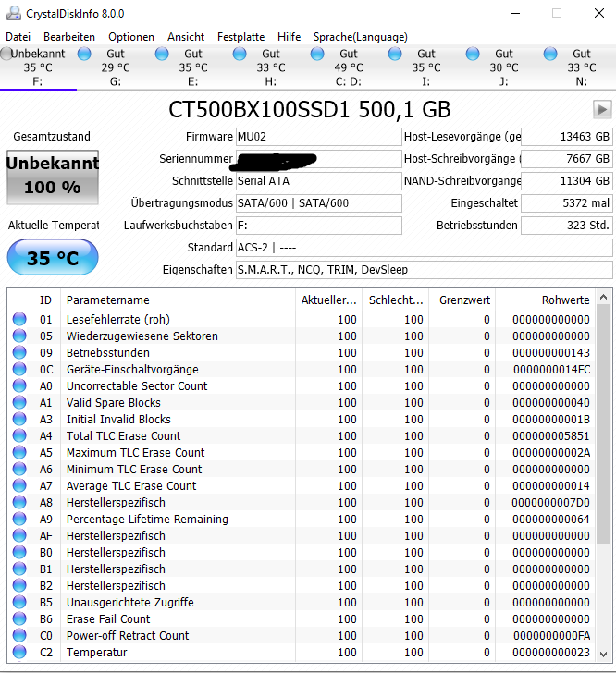Screen dimensions: 616x673
Task: Click status orb of Maximum TLC Erase Count
Action: pos(19,452)
